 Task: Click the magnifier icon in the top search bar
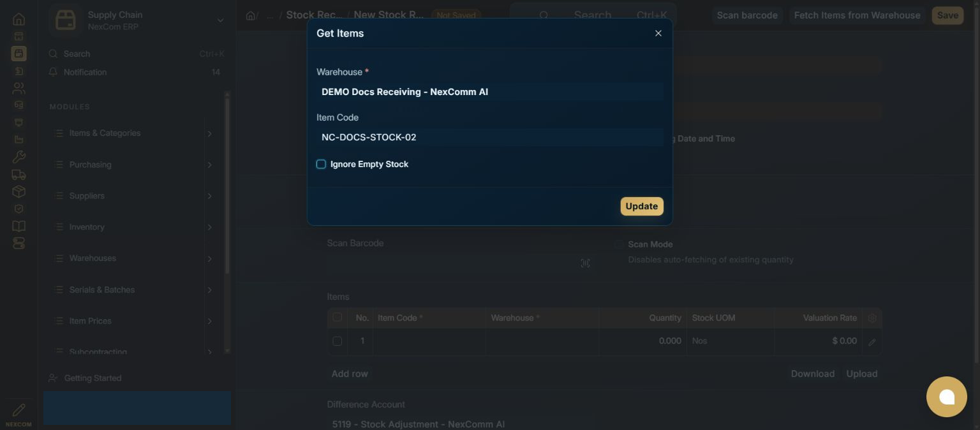(x=544, y=15)
